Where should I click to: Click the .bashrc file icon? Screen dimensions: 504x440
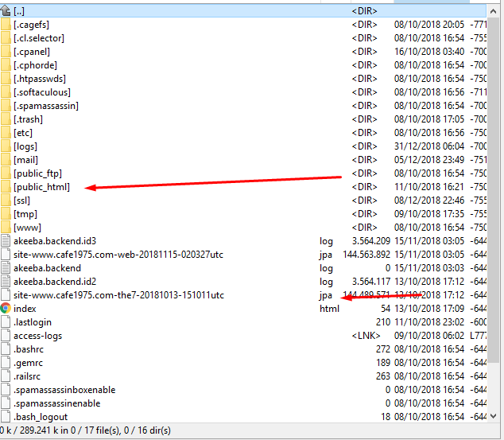click(x=6, y=348)
